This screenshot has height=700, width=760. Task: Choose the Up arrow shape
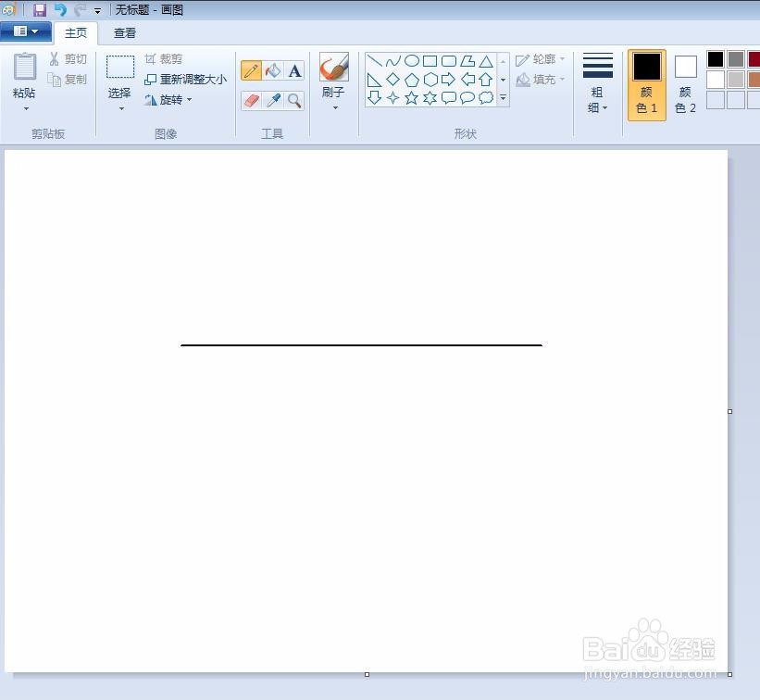486,80
